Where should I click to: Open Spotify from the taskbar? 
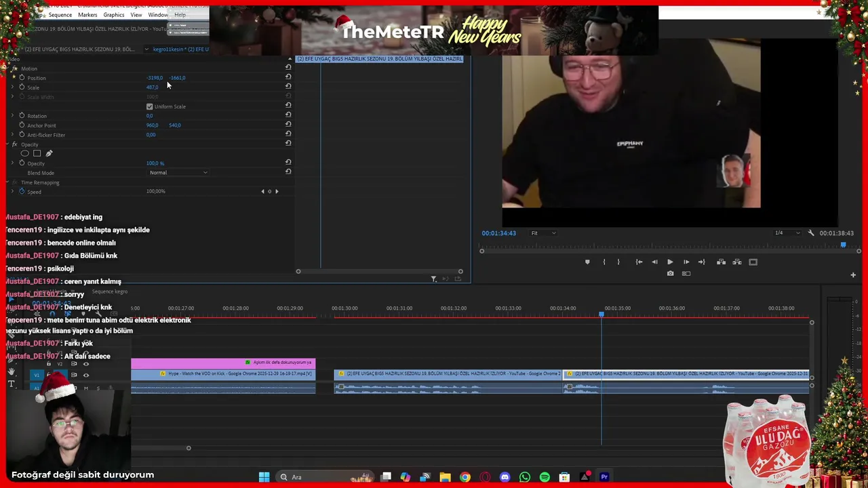click(545, 477)
